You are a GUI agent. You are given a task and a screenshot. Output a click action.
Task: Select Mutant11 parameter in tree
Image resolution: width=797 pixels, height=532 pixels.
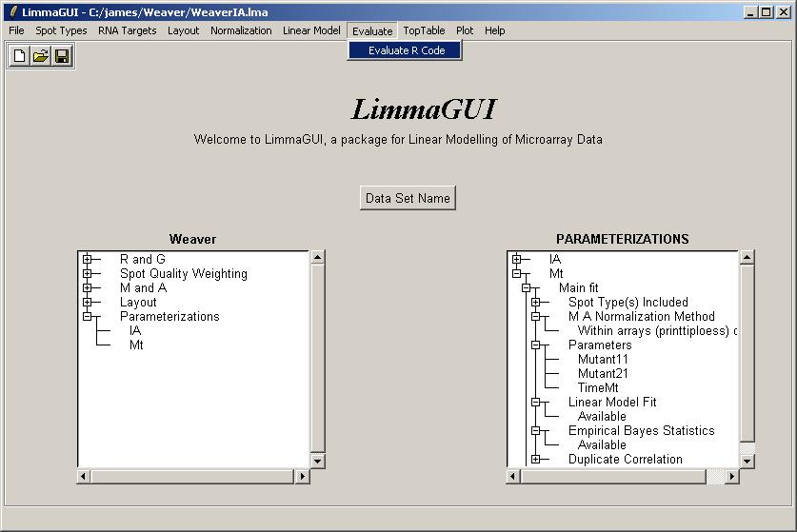pos(604,359)
